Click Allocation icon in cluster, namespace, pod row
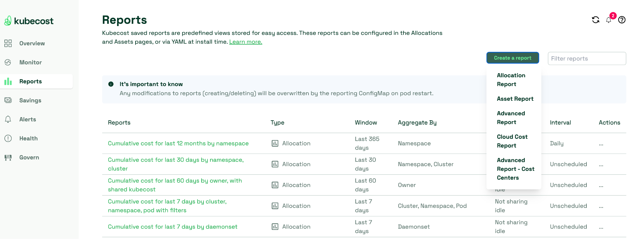Screen dimensions: 644x239 pyautogui.click(x=275, y=206)
